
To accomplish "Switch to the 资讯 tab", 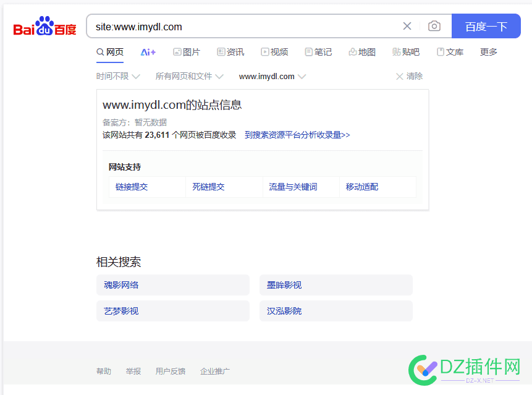I will click(x=230, y=52).
